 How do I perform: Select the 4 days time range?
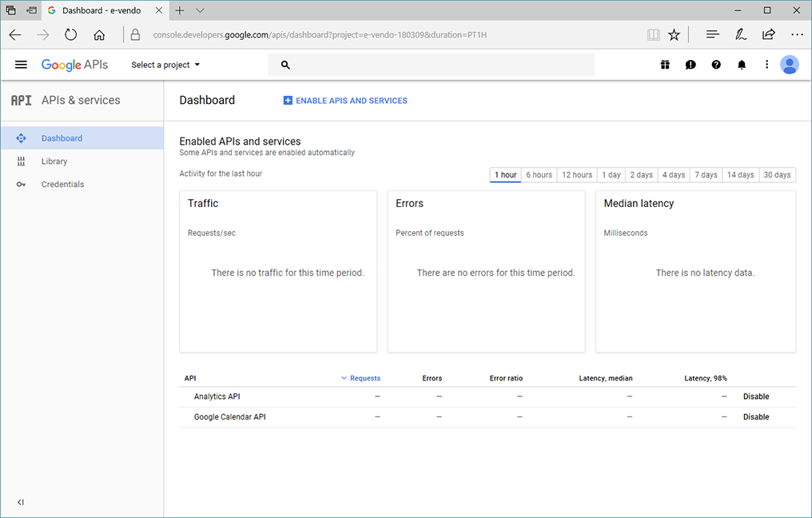coord(674,175)
